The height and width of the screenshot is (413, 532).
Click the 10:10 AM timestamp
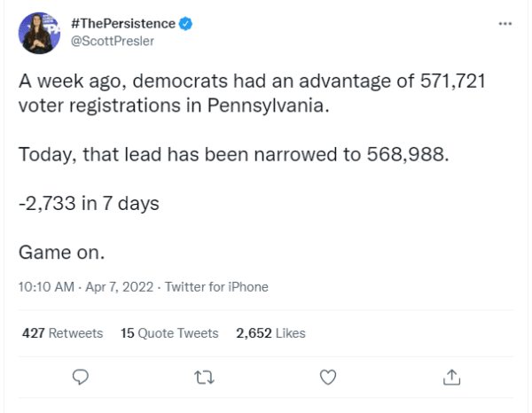[x=46, y=287]
